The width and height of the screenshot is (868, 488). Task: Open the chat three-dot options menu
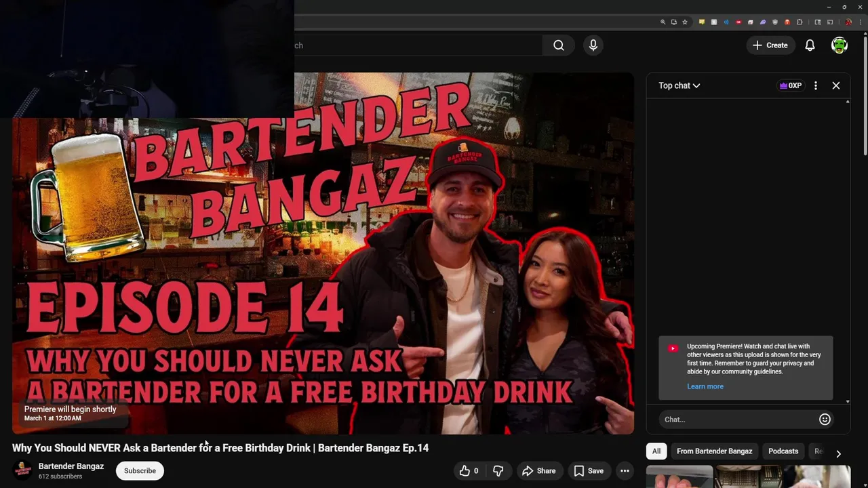tap(816, 85)
